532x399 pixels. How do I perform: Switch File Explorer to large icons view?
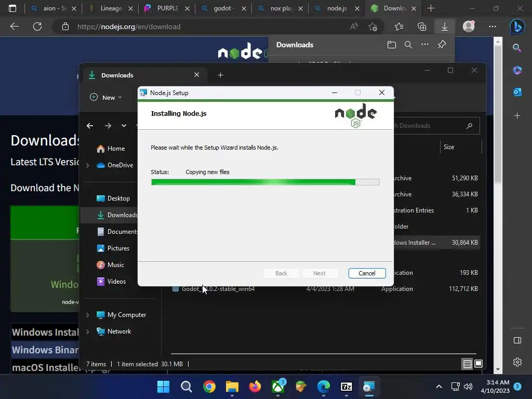tap(478, 364)
